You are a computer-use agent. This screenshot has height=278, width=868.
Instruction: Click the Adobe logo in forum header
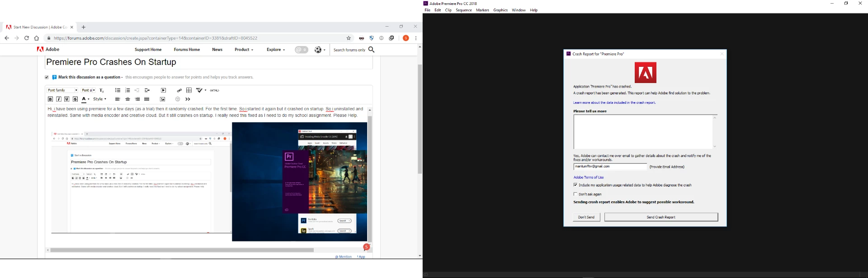[x=48, y=50]
